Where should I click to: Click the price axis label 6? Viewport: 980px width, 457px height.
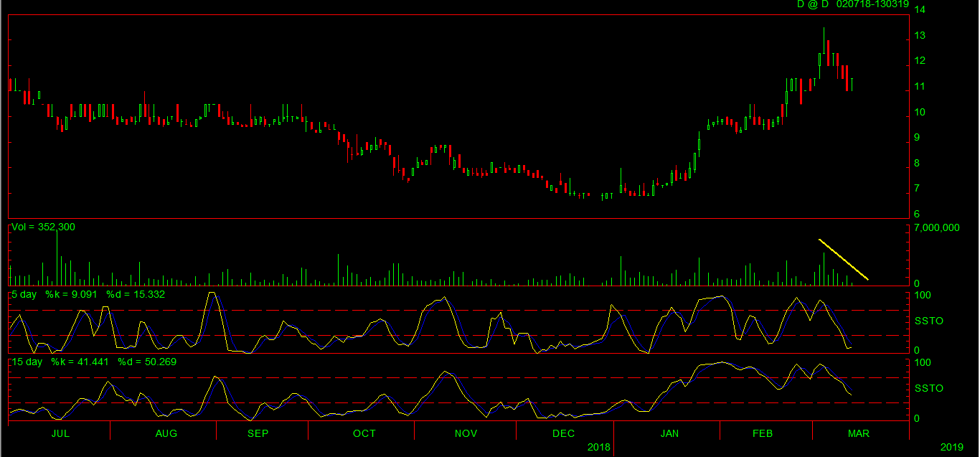918,215
